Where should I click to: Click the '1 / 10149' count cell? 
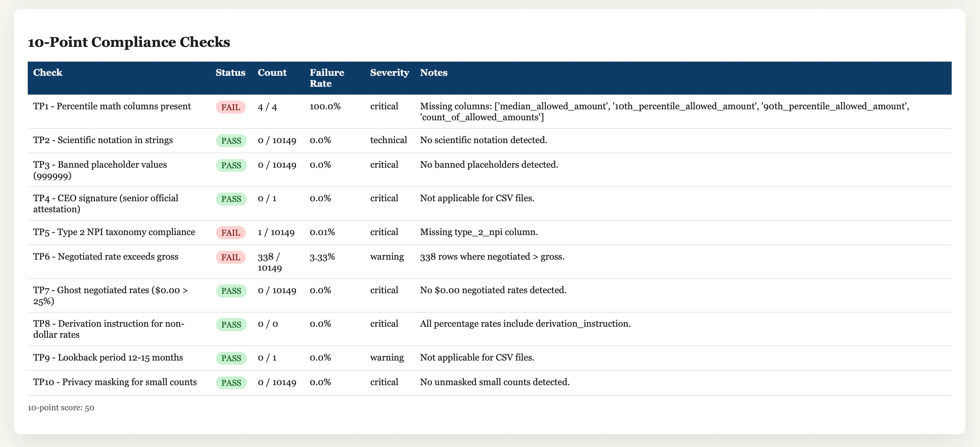click(276, 232)
